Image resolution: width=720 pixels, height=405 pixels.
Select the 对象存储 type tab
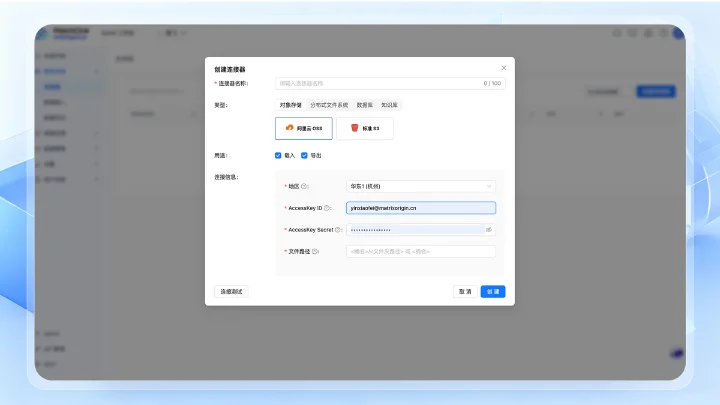click(291, 105)
